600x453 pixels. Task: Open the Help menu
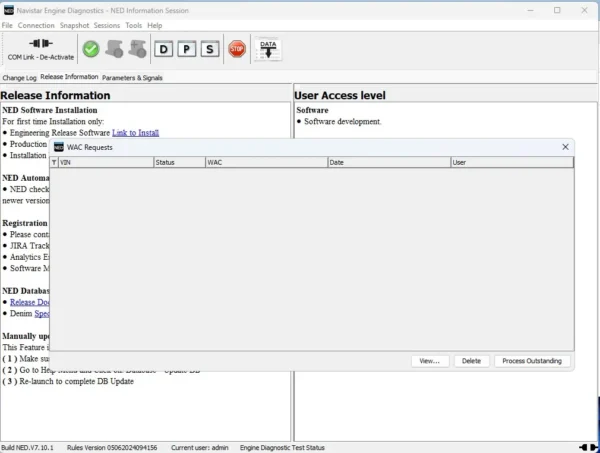click(x=155, y=25)
